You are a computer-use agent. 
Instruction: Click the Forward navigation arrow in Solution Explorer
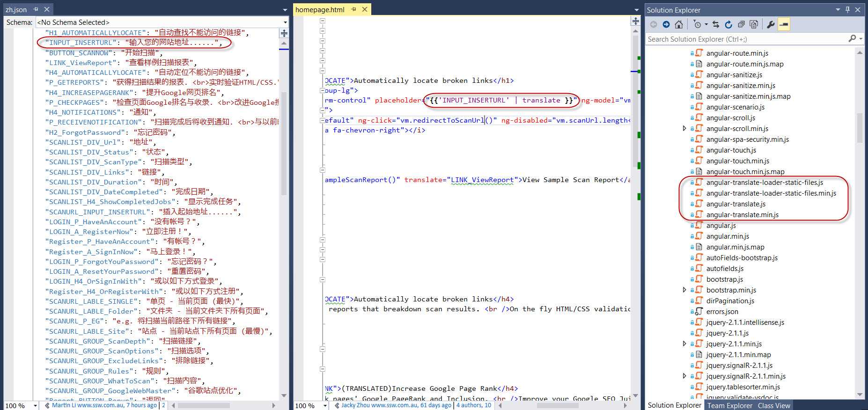666,24
